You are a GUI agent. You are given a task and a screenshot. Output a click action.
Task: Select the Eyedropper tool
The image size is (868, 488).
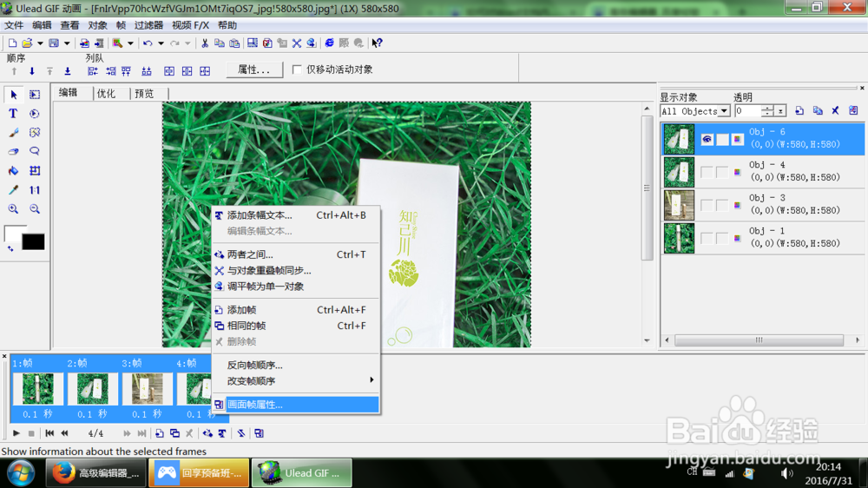point(13,190)
